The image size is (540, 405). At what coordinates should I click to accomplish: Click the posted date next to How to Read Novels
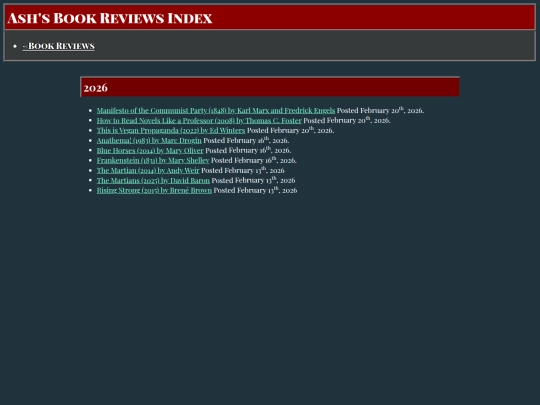[347, 120]
